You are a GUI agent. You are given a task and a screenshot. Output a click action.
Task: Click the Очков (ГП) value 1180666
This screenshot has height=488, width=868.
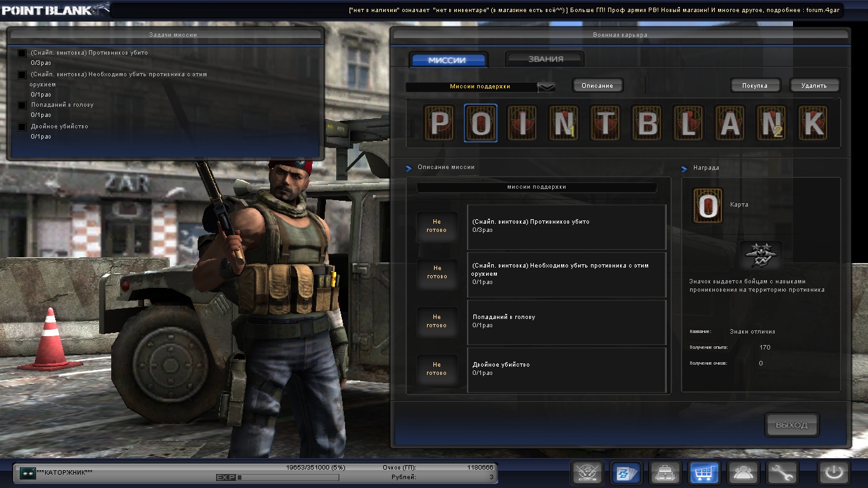tap(480, 468)
